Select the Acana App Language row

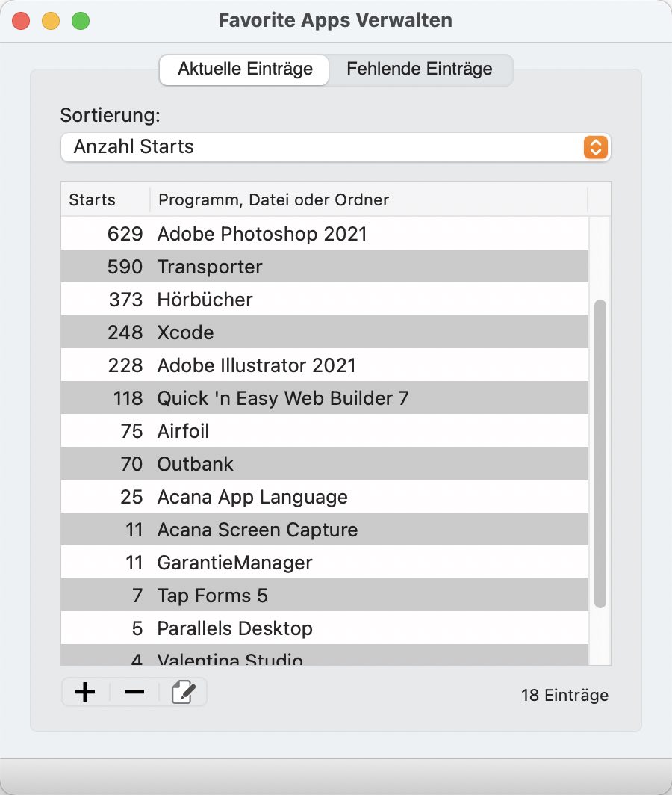[x=324, y=498]
